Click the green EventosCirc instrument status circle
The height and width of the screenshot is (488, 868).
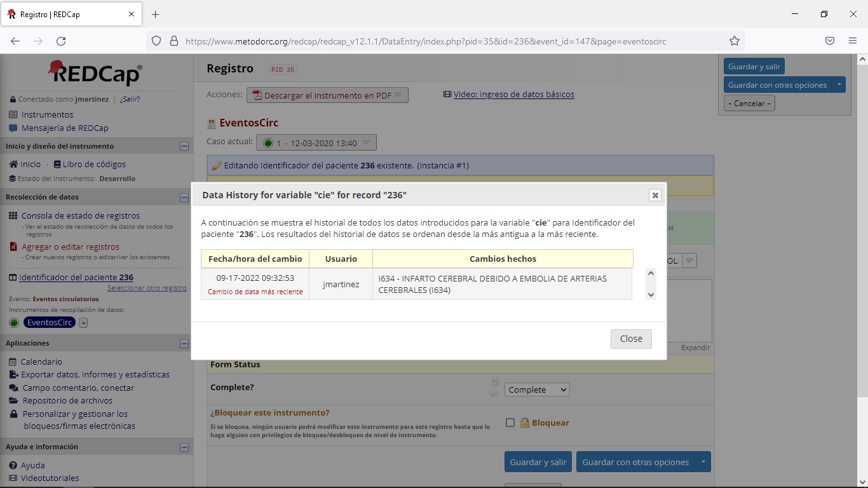(14, 322)
